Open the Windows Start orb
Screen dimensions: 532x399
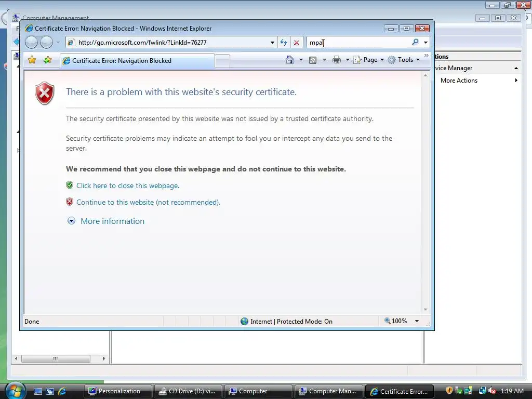pos(16,391)
